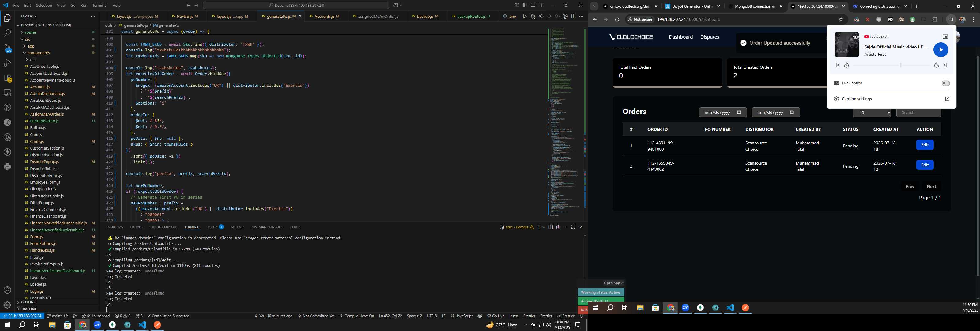Screen dimensions: 980x331
Task: Expand the dist folder
Action: (33, 60)
